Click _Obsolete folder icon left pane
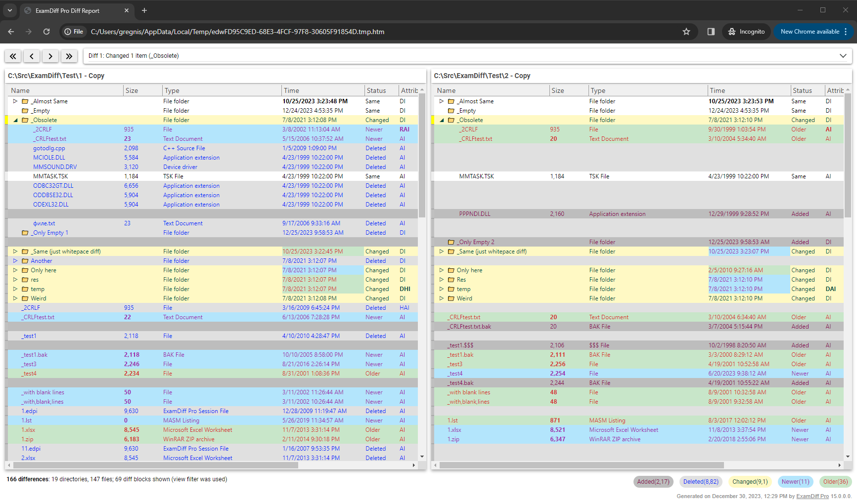 click(x=25, y=120)
